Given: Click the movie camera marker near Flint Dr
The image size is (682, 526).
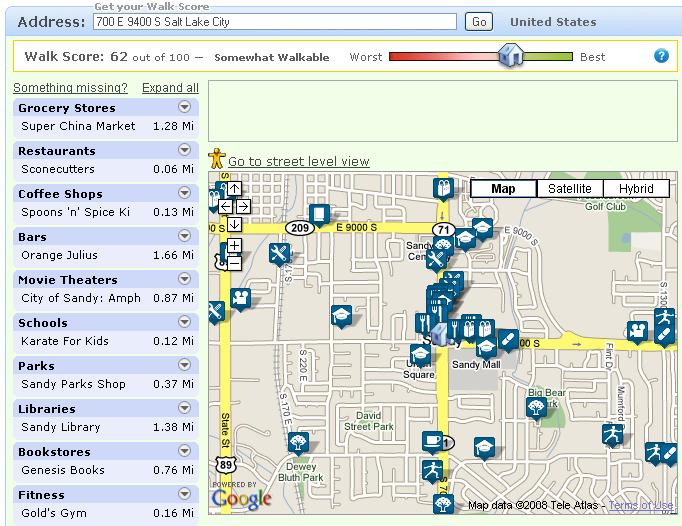Looking at the screenshot, I should click(637, 332).
